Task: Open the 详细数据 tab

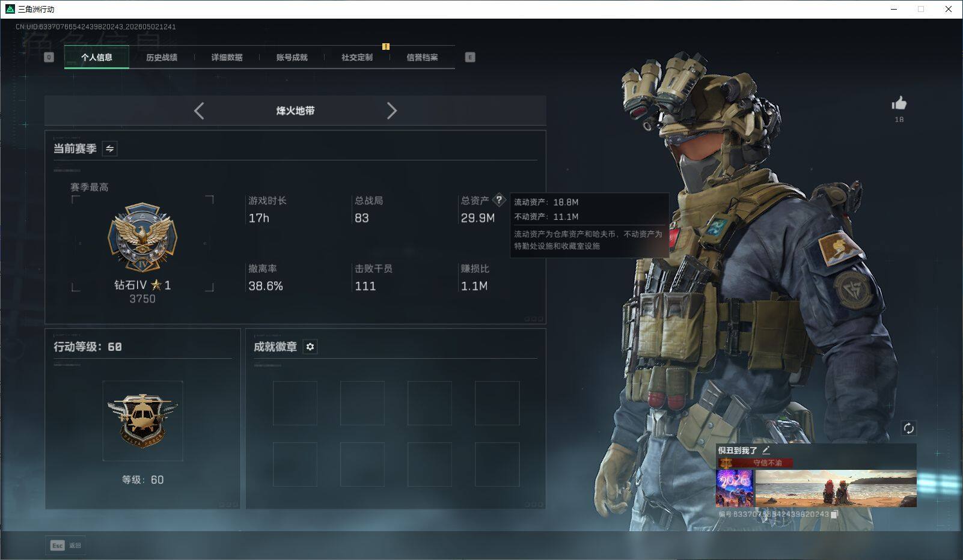Action: click(x=227, y=58)
